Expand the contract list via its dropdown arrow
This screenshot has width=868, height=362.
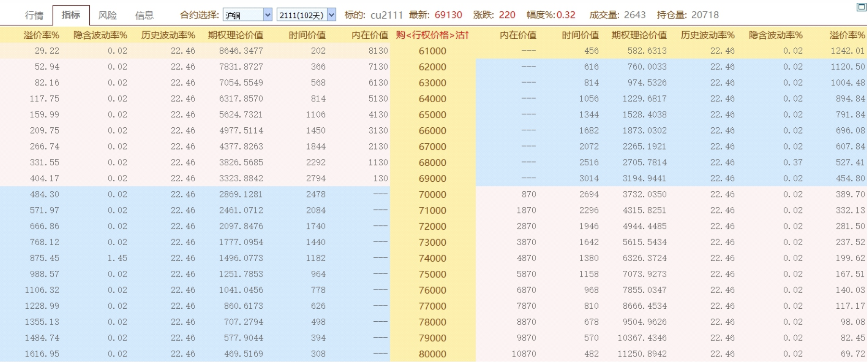pyautogui.click(x=268, y=14)
